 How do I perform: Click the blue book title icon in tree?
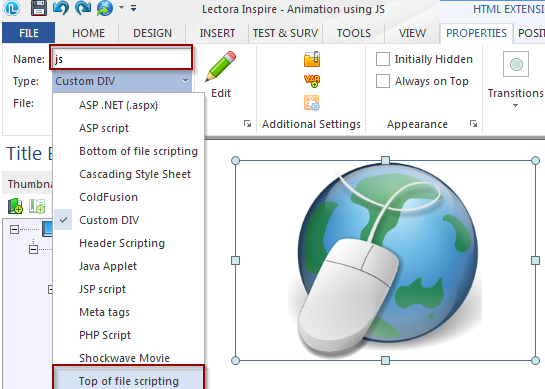coord(47,229)
